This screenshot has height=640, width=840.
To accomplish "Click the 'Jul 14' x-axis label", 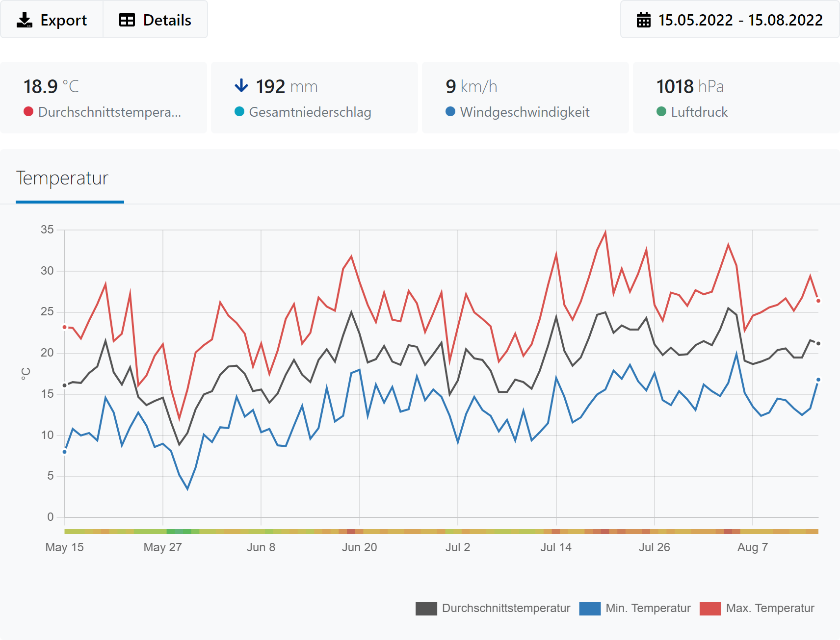I will coord(556,547).
